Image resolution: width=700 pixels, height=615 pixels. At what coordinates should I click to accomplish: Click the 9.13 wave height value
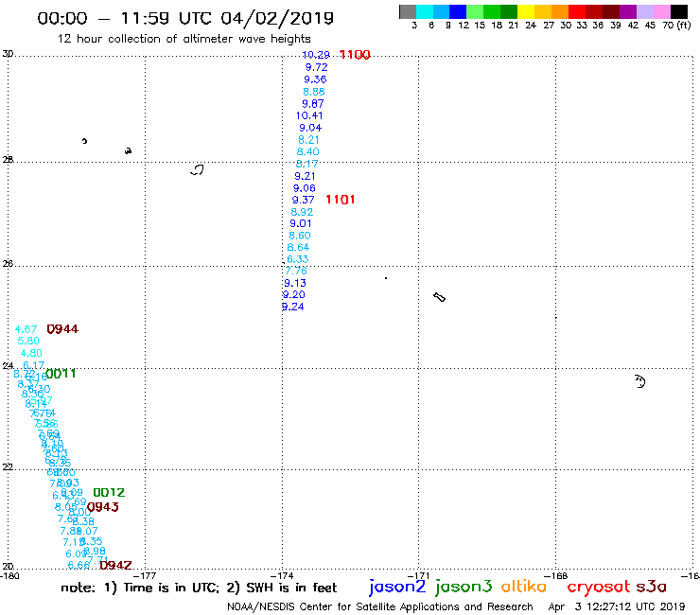[x=295, y=283]
